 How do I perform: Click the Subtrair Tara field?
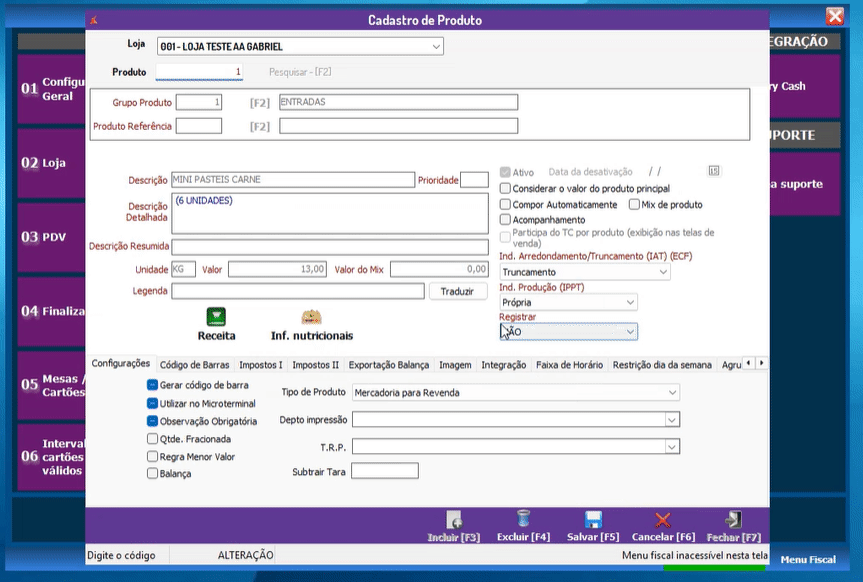385,471
